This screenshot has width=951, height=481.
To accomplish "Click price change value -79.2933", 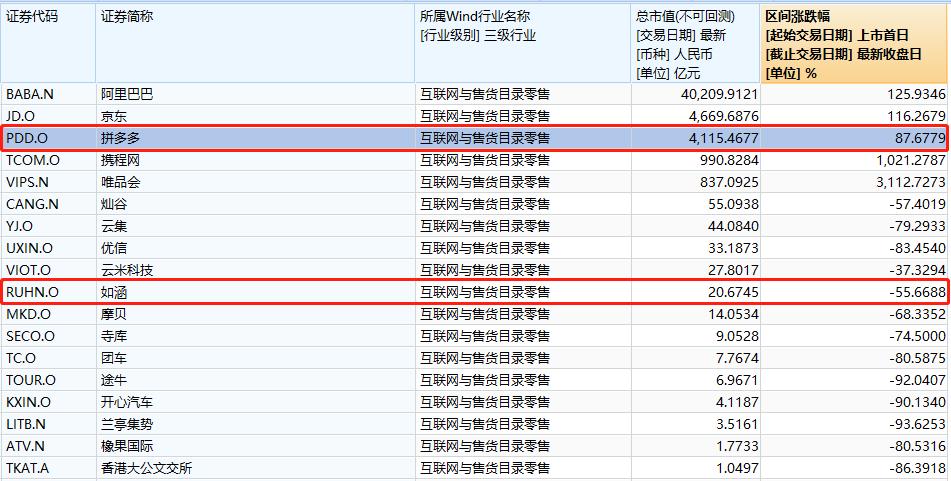I will tap(917, 226).
